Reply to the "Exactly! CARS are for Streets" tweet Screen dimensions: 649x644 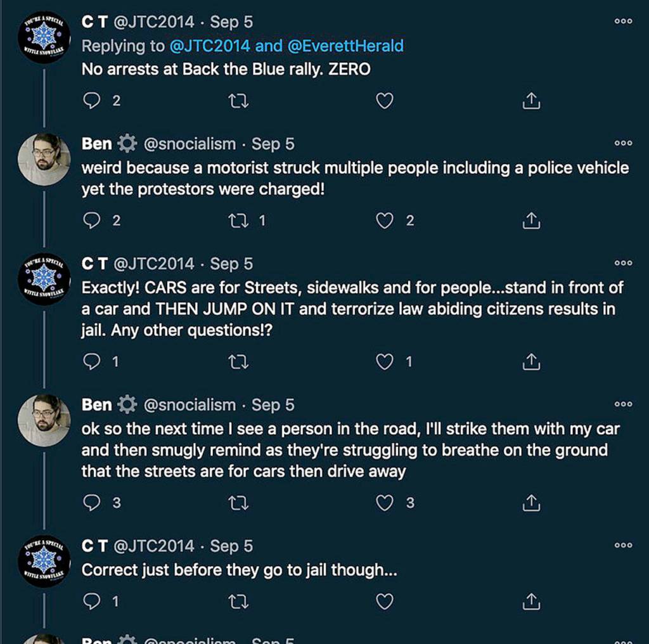(x=93, y=362)
